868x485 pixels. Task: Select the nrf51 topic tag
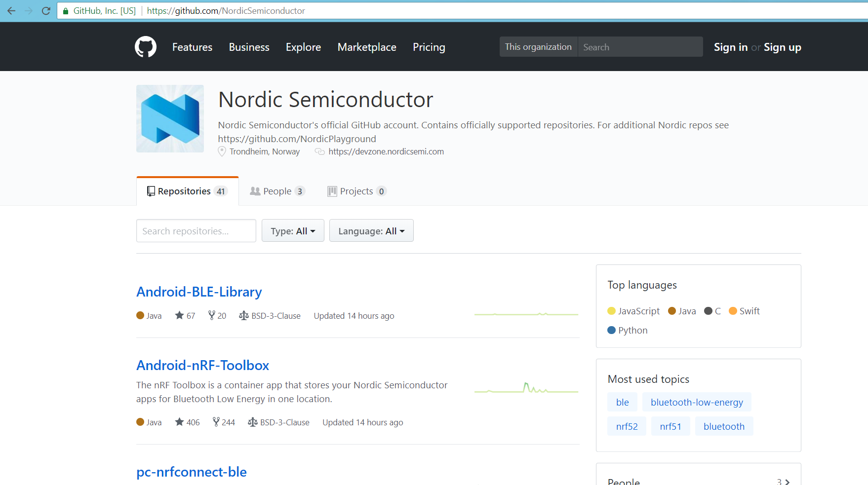(x=671, y=426)
